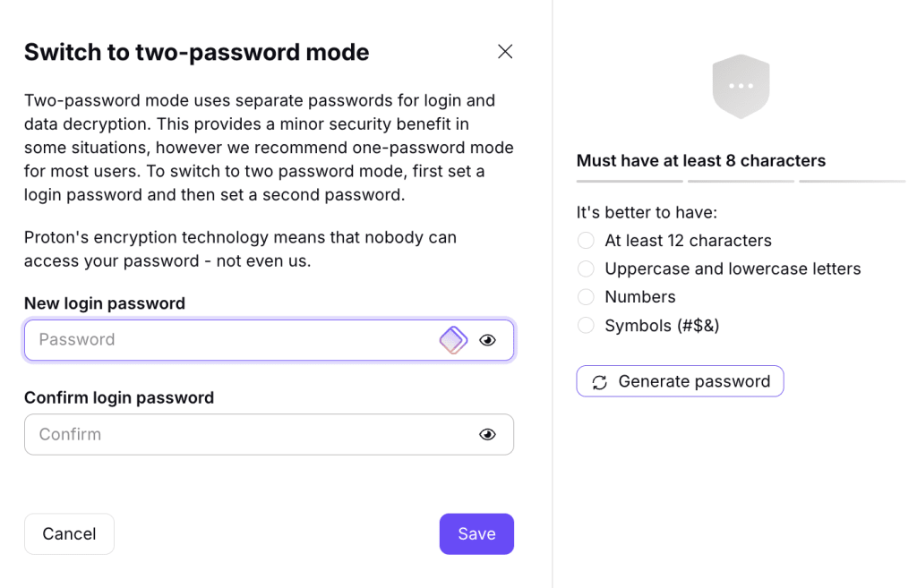Click the middle password strength bar segment
The width and height of the screenshot is (917, 588).
point(741,181)
